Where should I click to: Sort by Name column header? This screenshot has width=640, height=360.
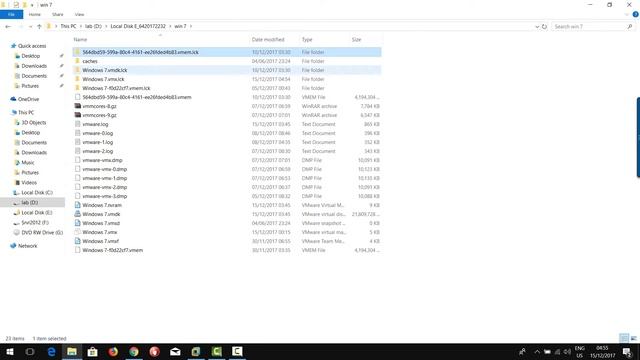80,40
